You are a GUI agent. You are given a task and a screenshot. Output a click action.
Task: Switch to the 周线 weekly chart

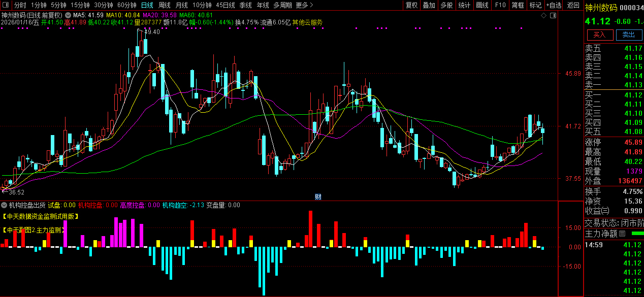164,5
